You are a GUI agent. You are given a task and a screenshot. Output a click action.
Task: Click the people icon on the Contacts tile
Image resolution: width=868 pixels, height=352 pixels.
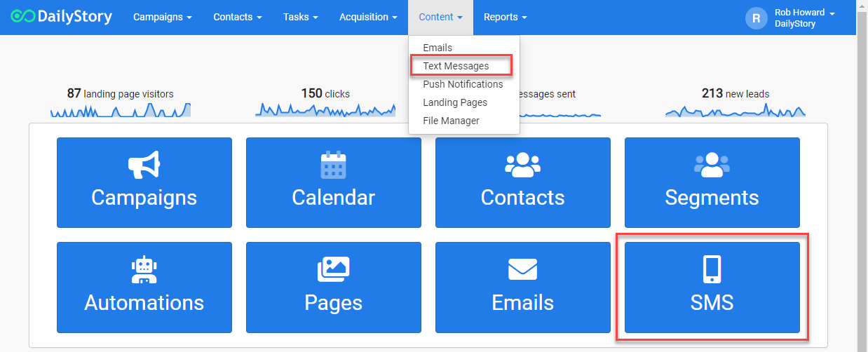pos(523,165)
